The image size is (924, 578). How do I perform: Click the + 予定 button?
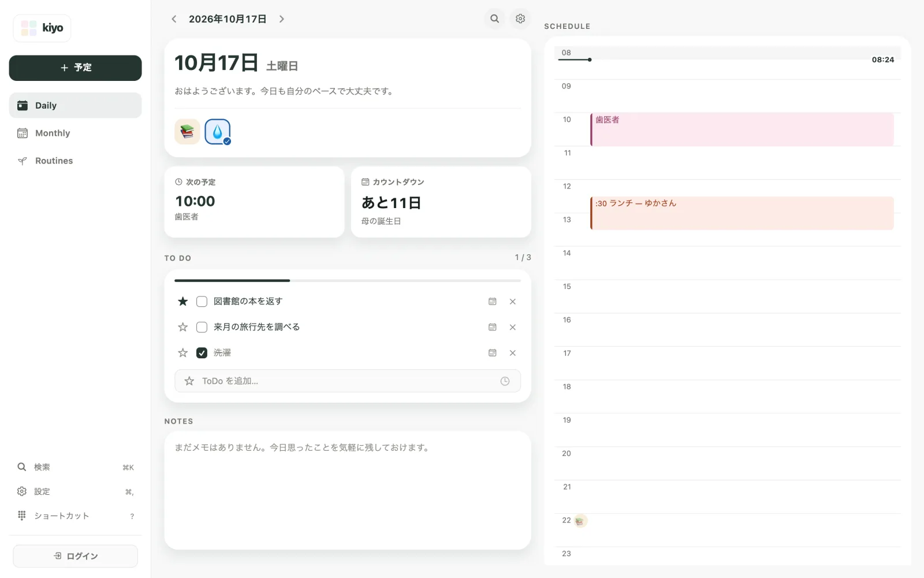pyautogui.click(x=75, y=68)
